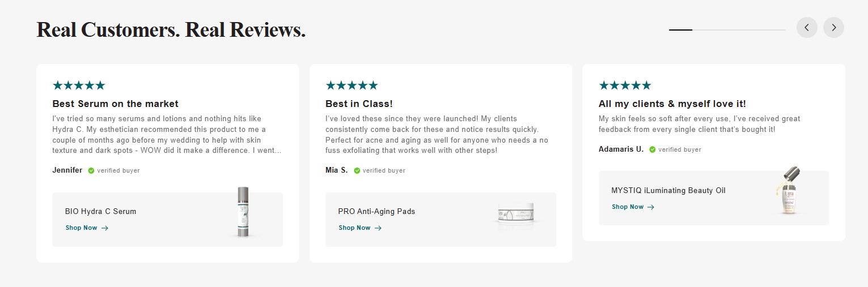
Task: Advance to the next reviews slide
Action: click(x=833, y=28)
